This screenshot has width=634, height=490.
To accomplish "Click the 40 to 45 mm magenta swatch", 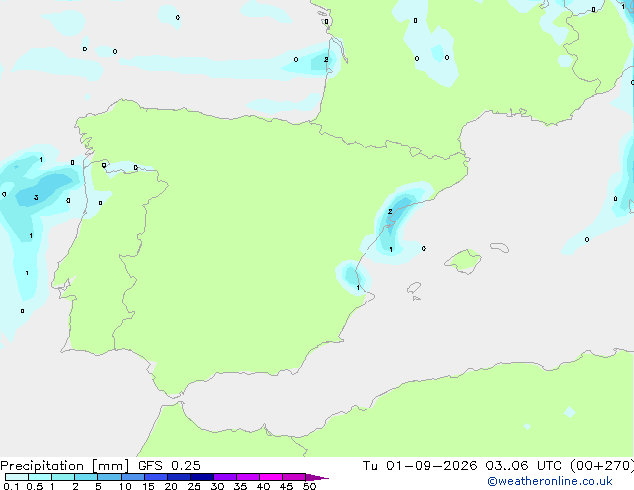I will 271,477.
